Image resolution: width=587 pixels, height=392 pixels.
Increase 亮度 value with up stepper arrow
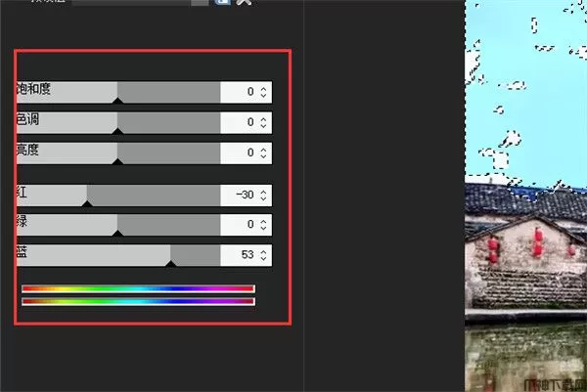point(263,150)
